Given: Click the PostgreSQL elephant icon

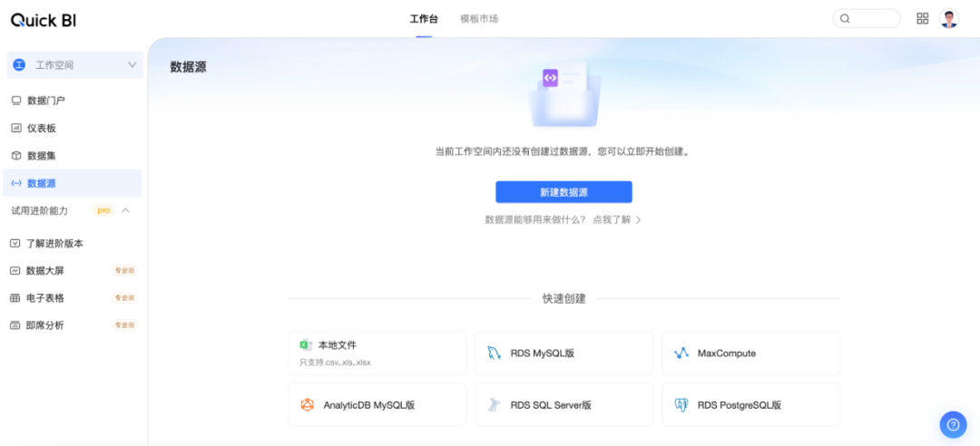Looking at the screenshot, I should click(681, 405).
